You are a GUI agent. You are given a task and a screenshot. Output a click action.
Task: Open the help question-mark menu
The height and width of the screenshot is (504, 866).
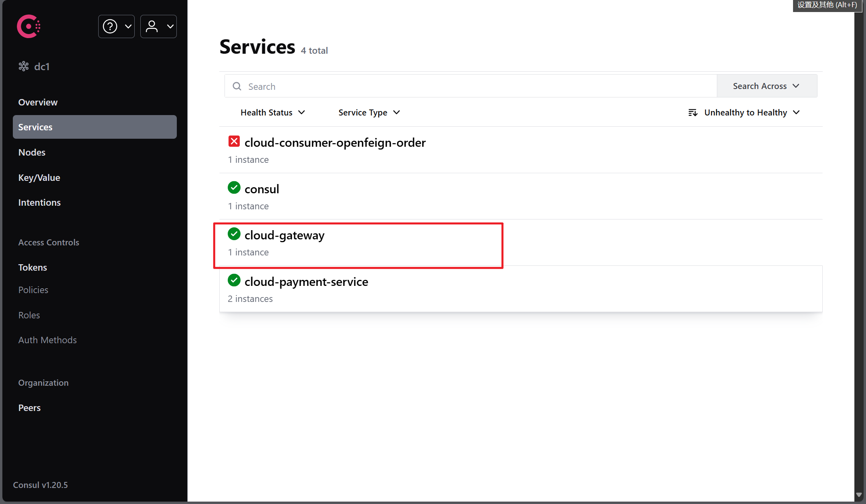click(116, 26)
